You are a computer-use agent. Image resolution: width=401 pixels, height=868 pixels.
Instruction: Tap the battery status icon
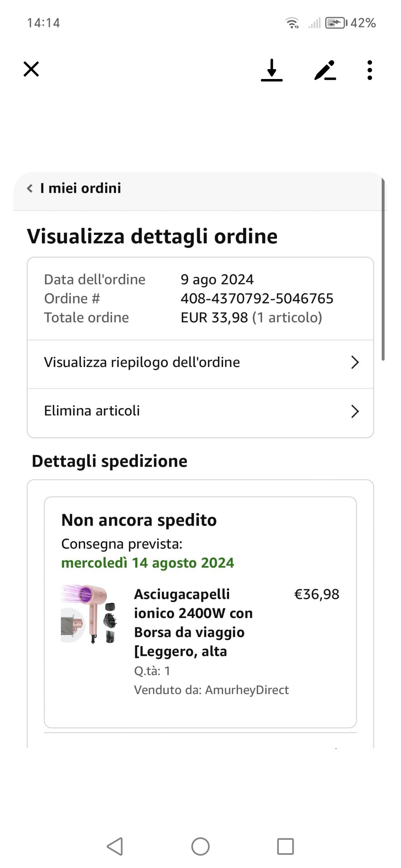[x=336, y=23]
